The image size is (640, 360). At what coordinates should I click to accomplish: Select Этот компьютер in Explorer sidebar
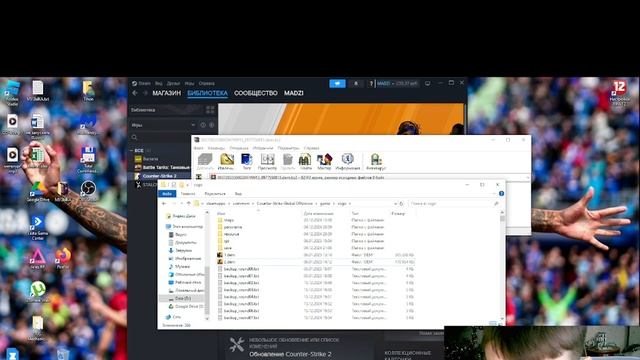[184, 227]
